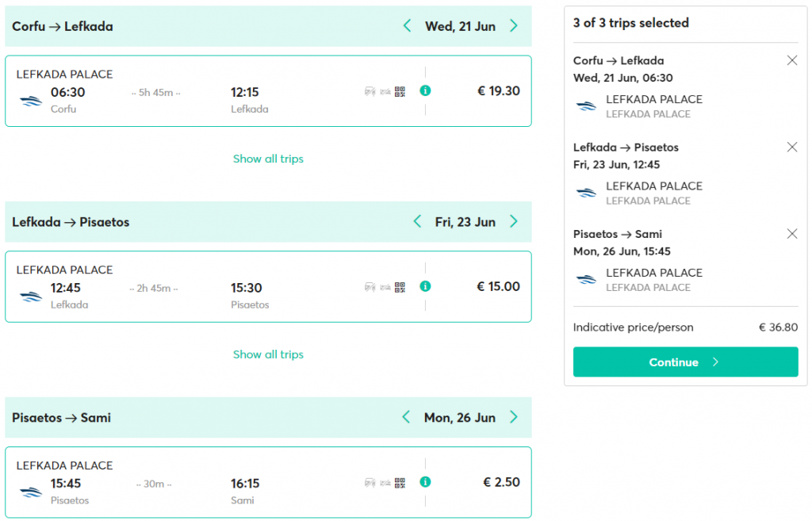Go to next day after Mon, 26 Jun
The height and width of the screenshot is (521, 812).
point(514,417)
